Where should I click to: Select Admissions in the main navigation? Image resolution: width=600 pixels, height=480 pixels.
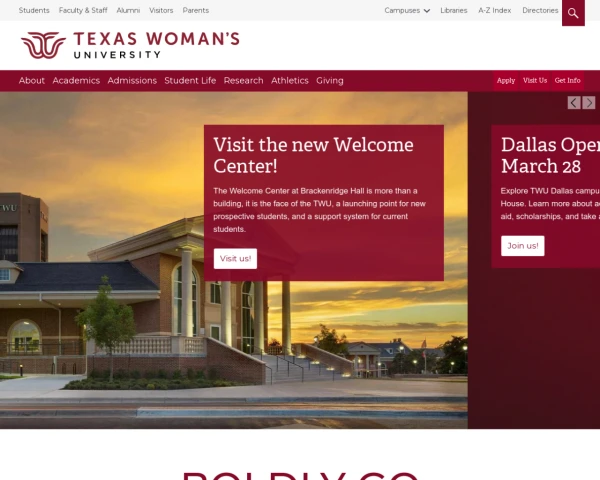click(132, 80)
